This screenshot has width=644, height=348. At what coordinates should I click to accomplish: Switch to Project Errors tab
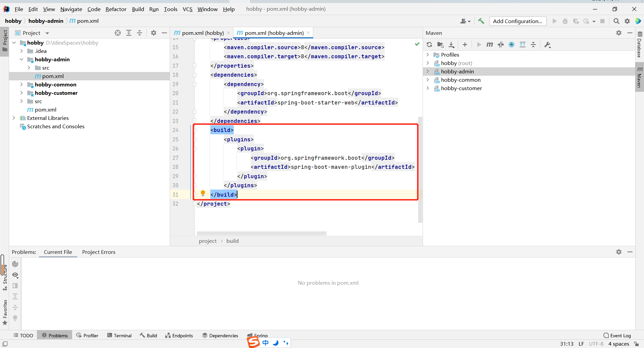coord(99,252)
